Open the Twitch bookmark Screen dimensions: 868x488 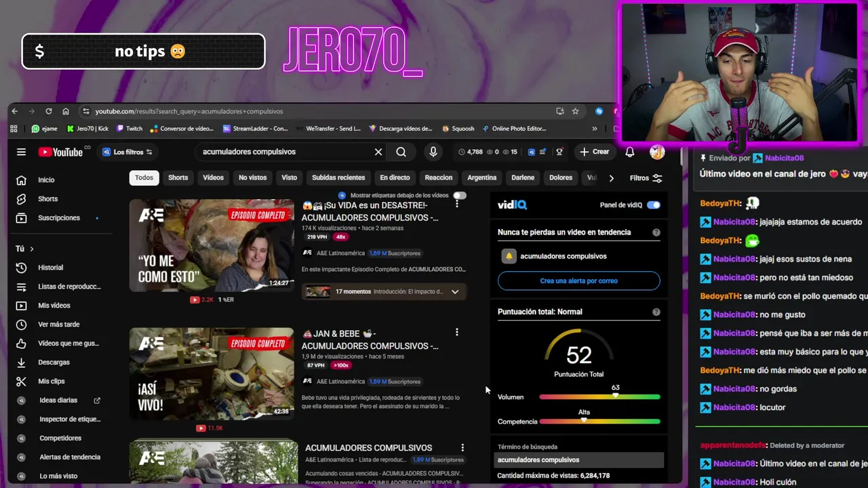click(130, 128)
